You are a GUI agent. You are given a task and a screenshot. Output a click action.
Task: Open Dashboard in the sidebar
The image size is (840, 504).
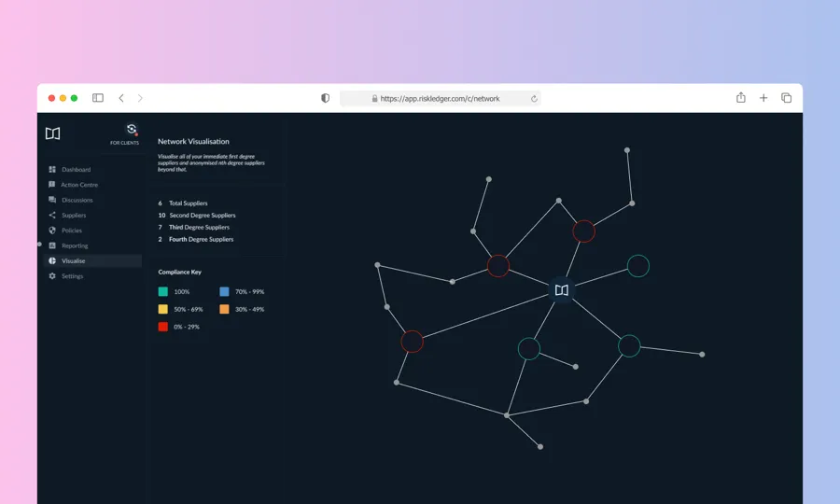[x=76, y=169]
